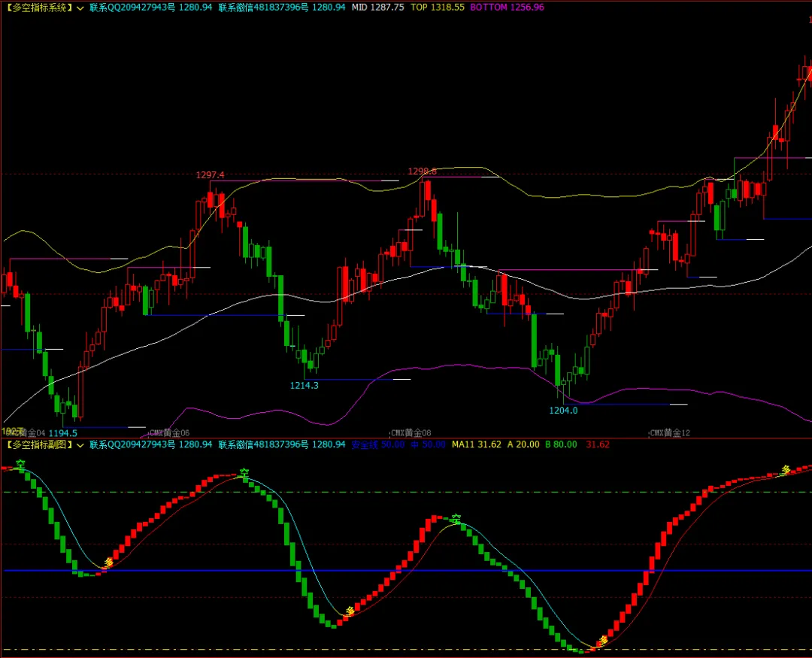Click the 1214.3 low price label

coord(304,386)
